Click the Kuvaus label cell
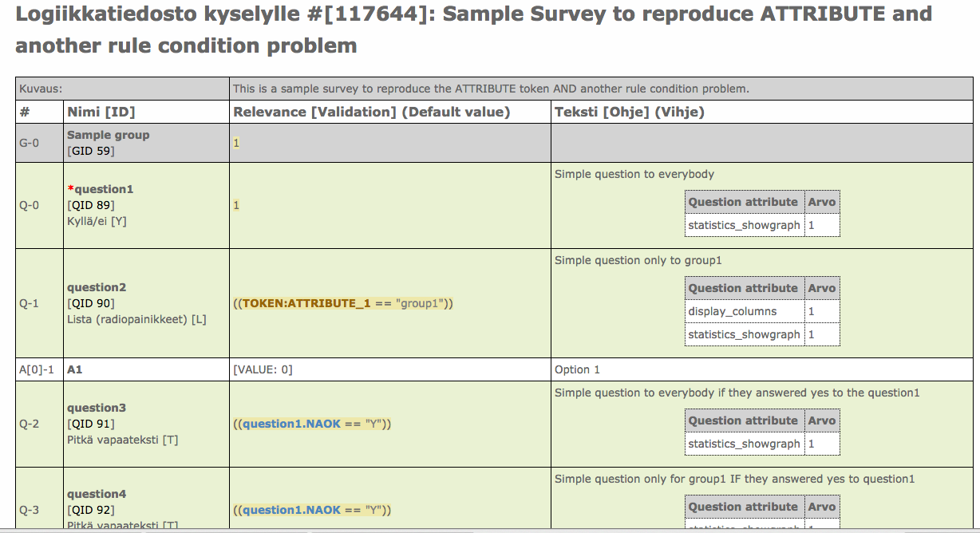This screenshot has height=533, width=980. coord(41,89)
